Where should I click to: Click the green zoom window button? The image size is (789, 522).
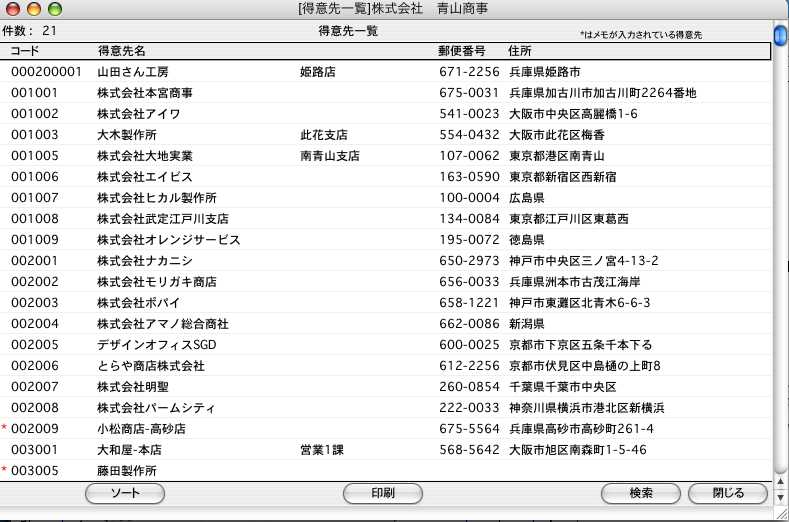[54, 9]
